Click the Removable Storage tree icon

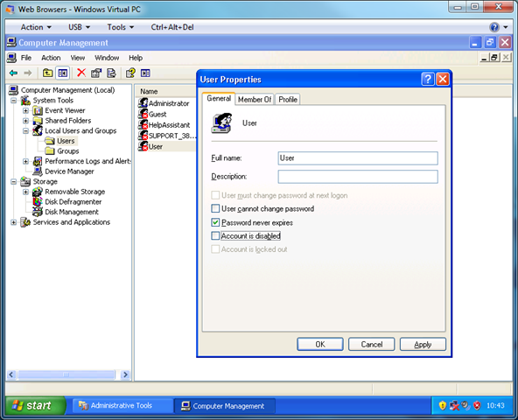[38, 192]
